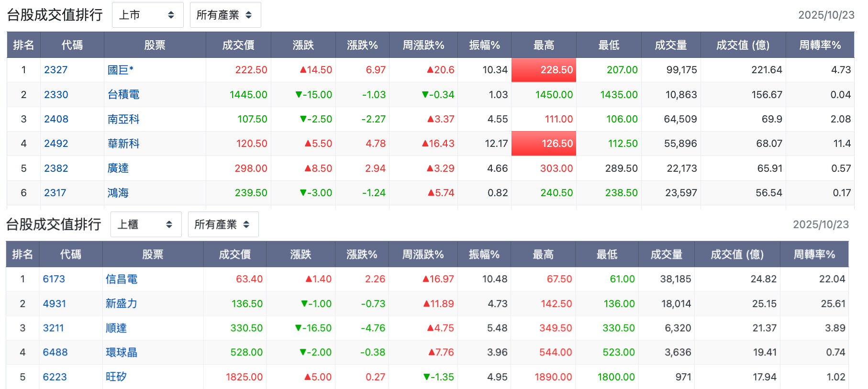Open the 上市 market dropdown
The height and width of the screenshot is (389, 868).
click(147, 15)
